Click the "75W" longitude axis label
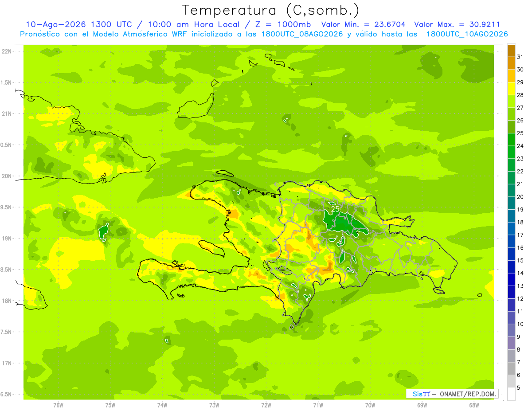 [x=110, y=405]
